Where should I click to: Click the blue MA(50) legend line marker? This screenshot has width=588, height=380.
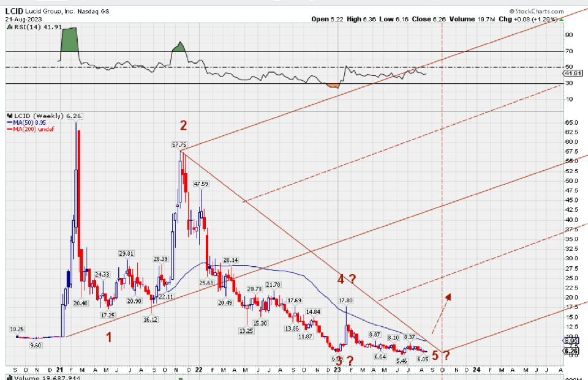click(x=10, y=122)
